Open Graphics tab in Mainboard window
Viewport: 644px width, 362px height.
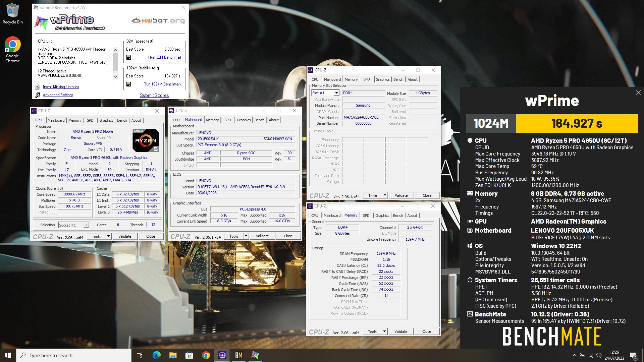click(x=244, y=120)
